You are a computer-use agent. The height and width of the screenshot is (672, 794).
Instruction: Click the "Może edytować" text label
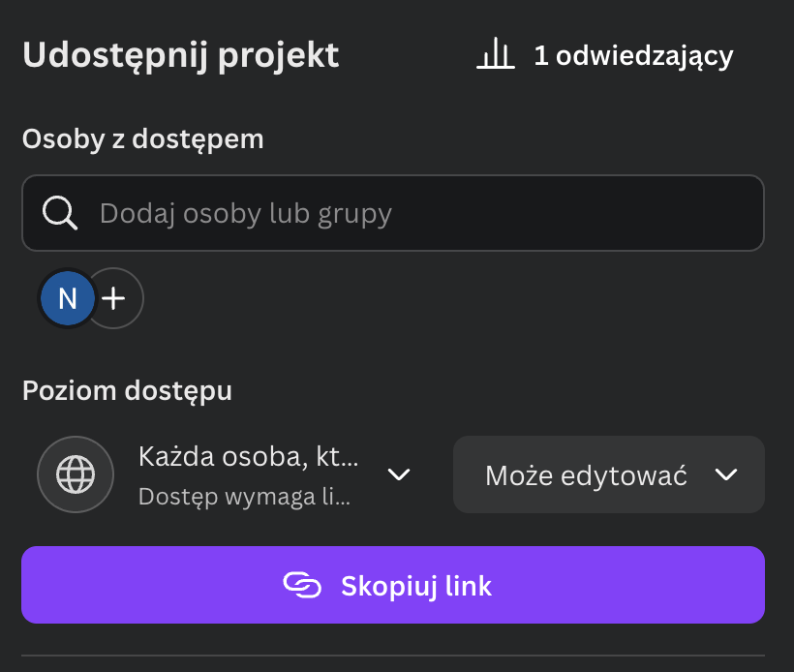click(x=586, y=475)
